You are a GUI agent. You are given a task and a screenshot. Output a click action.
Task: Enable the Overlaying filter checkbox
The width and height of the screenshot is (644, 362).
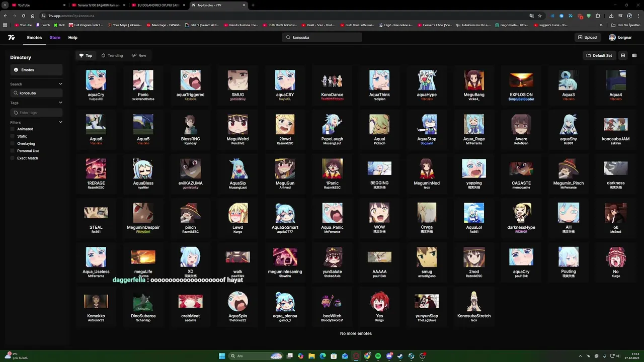tap(13, 144)
